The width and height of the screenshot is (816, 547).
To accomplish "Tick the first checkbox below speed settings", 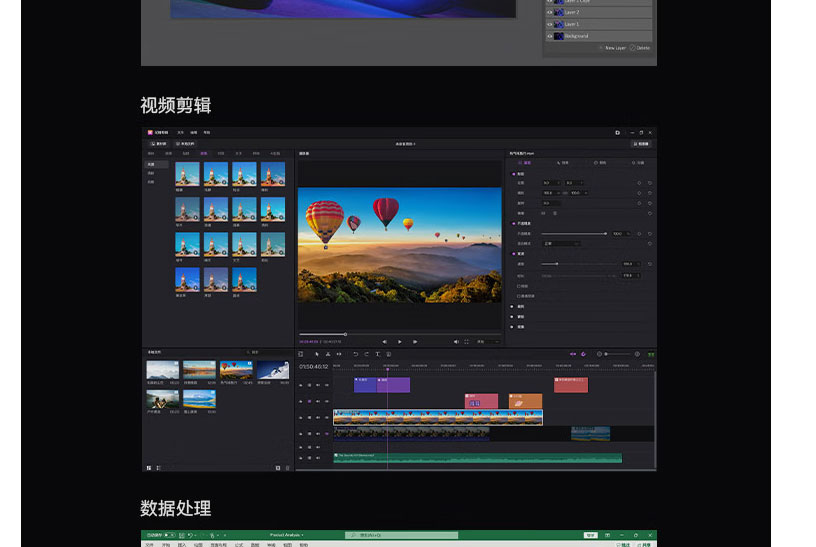I will [519, 286].
